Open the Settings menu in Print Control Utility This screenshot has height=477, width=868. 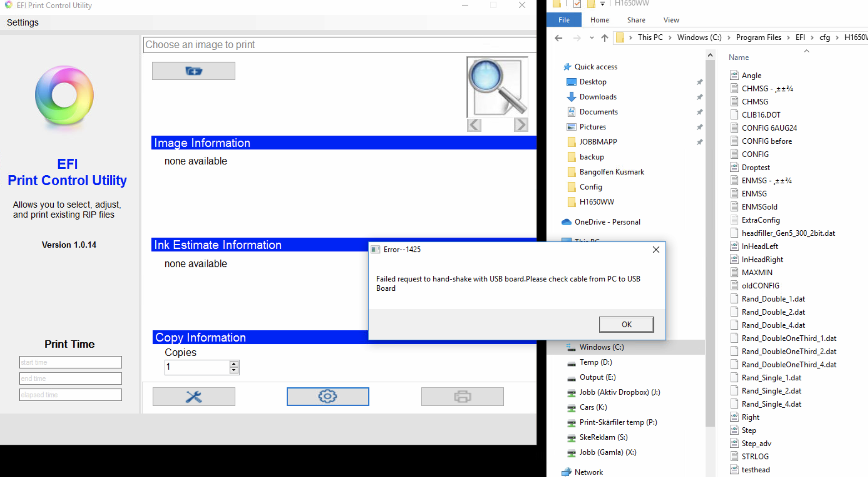point(22,22)
